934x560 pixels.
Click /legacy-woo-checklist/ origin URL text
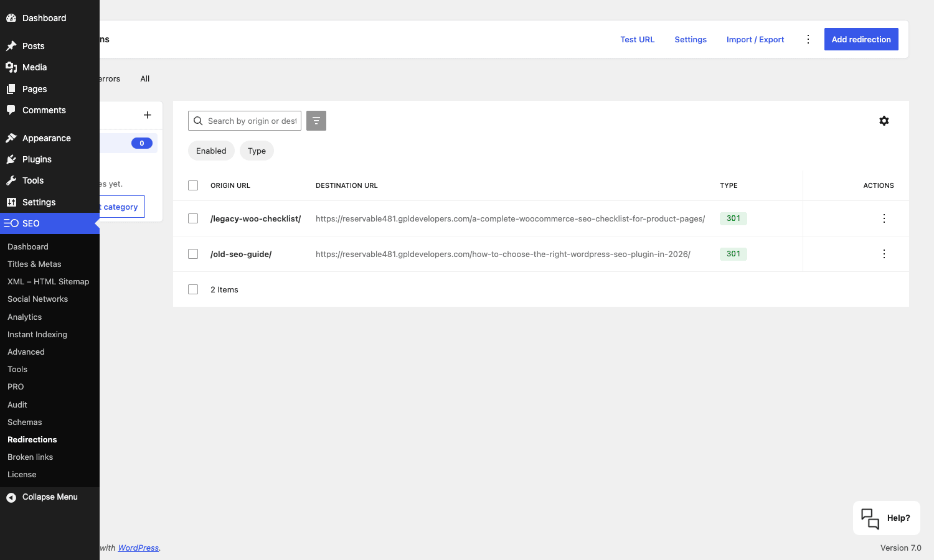pyautogui.click(x=255, y=218)
